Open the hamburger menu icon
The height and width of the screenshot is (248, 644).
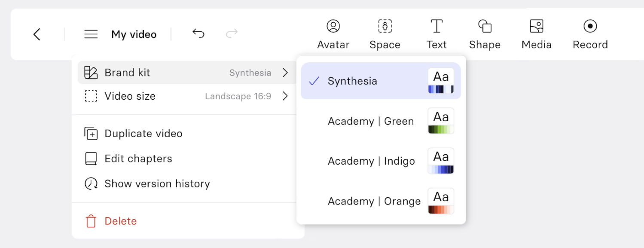91,34
